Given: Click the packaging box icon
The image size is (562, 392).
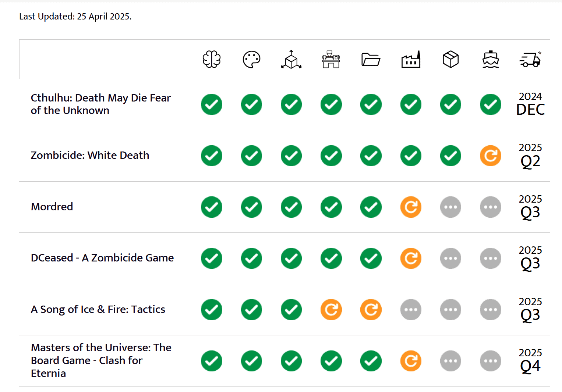Looking at the screenshot, I should click(x=450, y=59).
